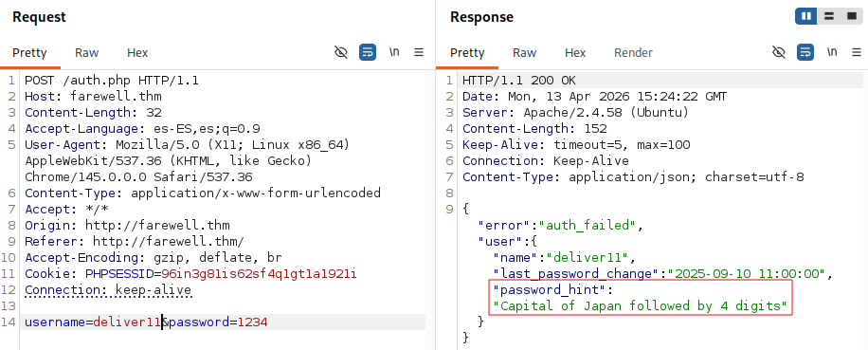Click the 'Accept: */*' header line
The image size is (868, 350).
tap(66, 210)
